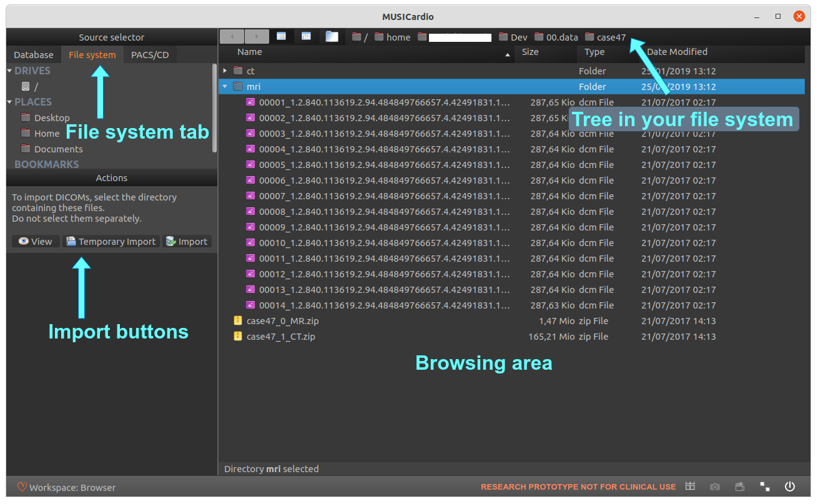
Task: Click the power quit icon
Action: click(x=790, y=487)
